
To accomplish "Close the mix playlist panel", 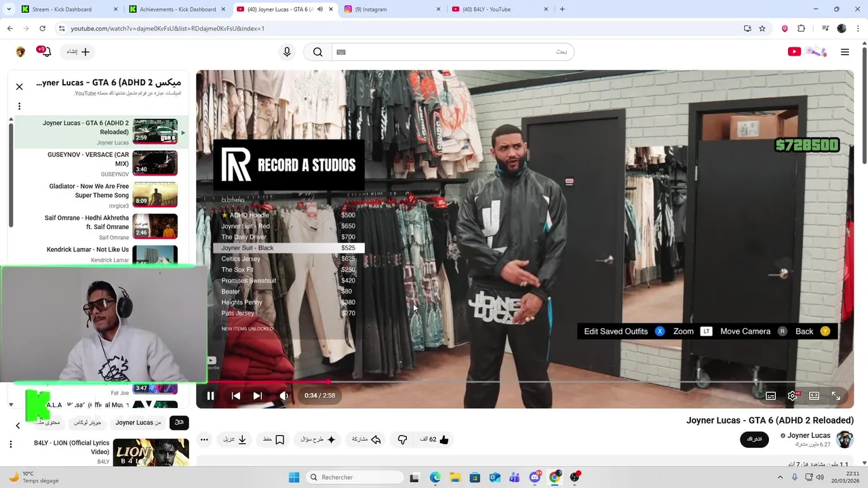I will (x=19, y=87).
